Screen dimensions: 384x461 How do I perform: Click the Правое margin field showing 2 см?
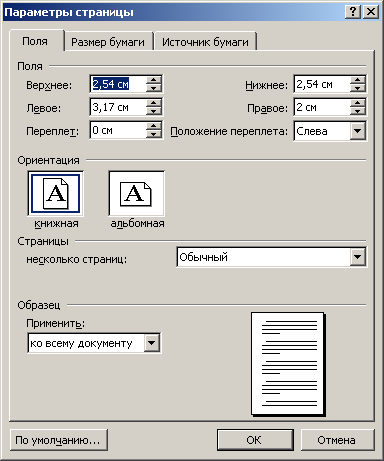click(322, 107)
